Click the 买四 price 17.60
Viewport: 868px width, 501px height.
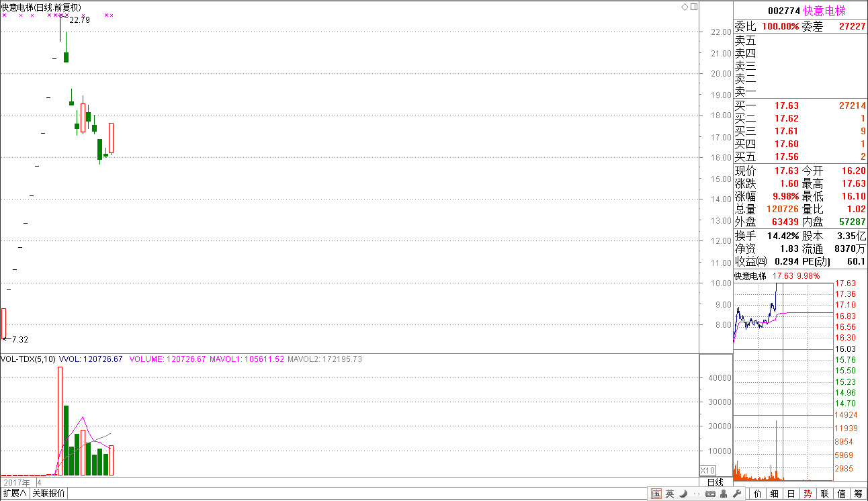787,144
